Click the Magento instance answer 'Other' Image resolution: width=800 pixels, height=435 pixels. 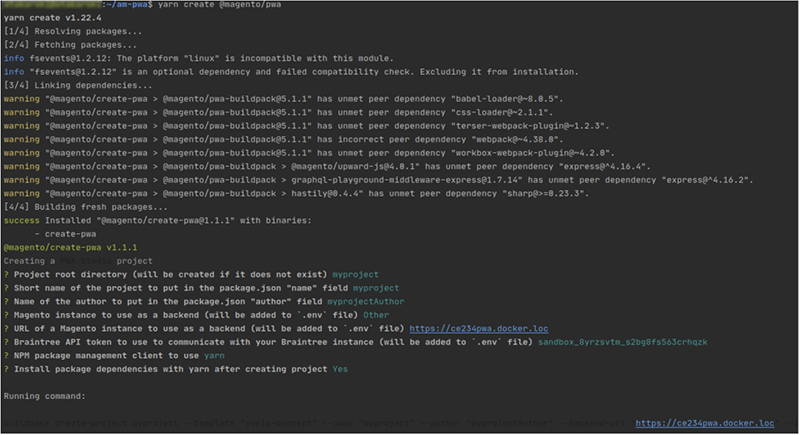click(431, 314)
